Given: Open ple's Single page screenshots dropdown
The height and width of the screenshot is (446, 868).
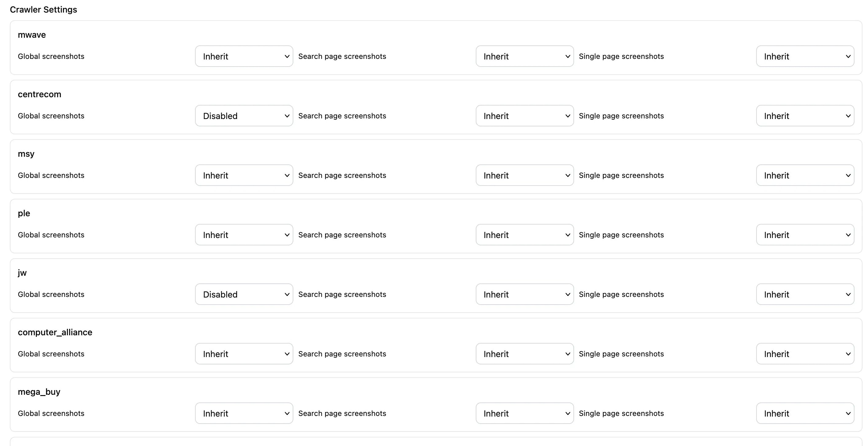Looking at the screenshot, I should 805,235.
